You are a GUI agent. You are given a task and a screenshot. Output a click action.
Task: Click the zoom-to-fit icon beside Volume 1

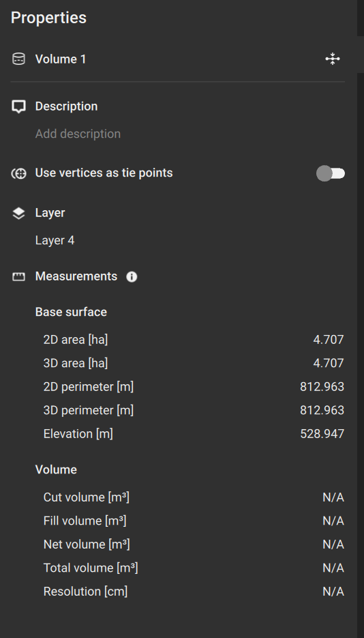tap(333, 59)
